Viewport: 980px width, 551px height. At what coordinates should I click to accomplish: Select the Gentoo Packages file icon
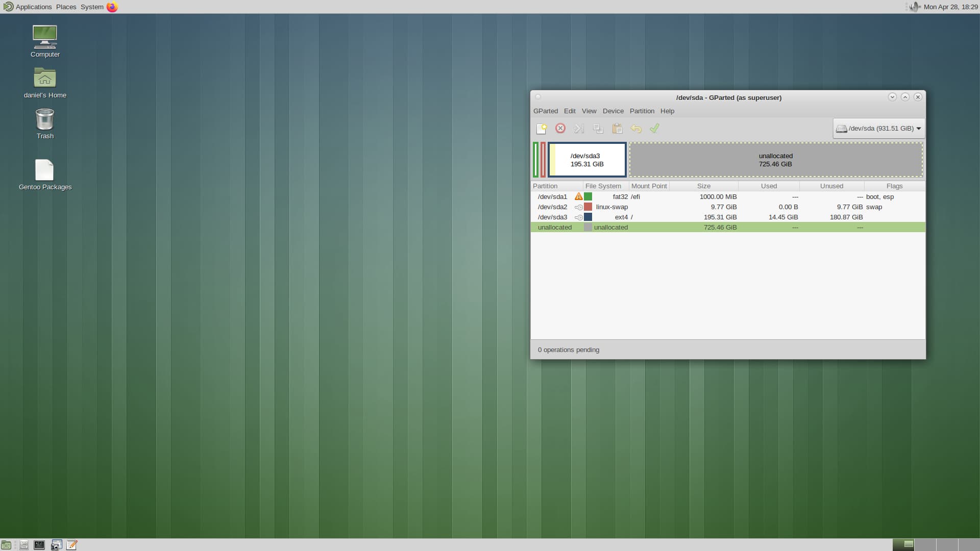click(x=45, y=175)
